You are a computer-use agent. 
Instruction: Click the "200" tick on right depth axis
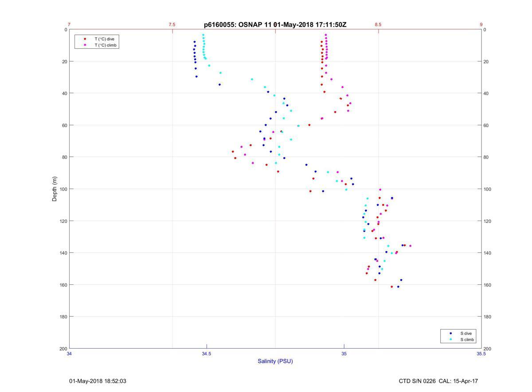pos(487,349)
